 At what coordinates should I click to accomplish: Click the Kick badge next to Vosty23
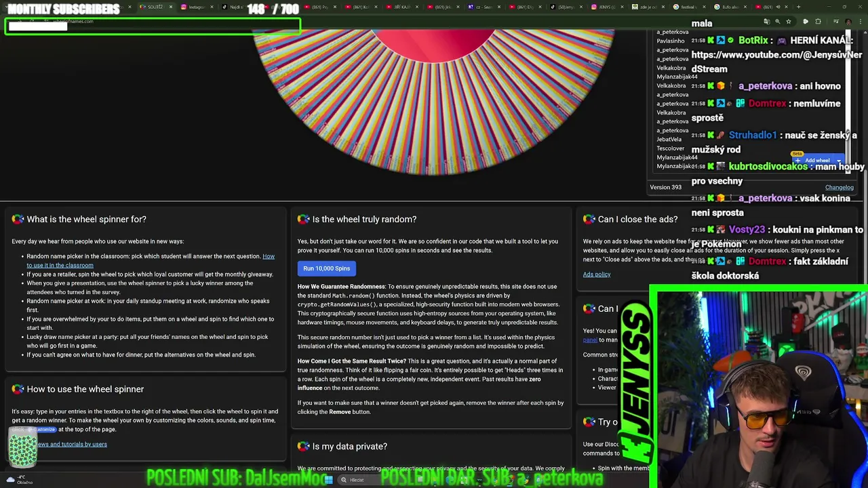[711, 230]
